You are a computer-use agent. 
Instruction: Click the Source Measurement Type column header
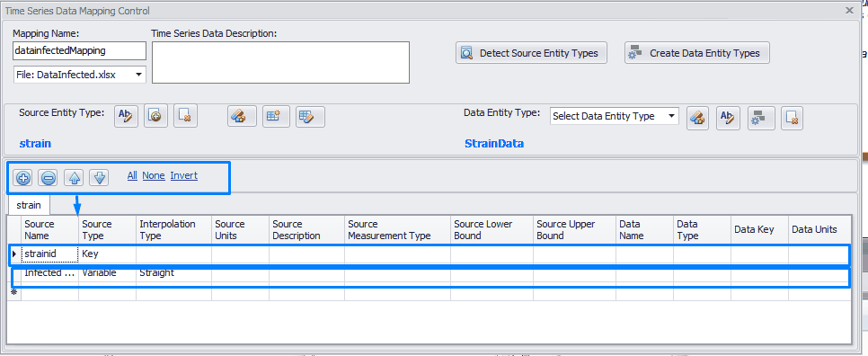[397, 230]
